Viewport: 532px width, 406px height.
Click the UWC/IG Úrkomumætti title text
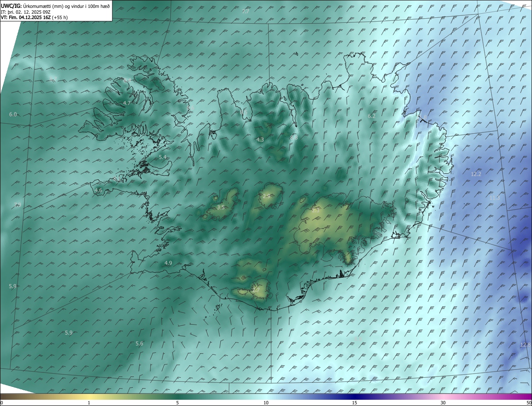55,6
